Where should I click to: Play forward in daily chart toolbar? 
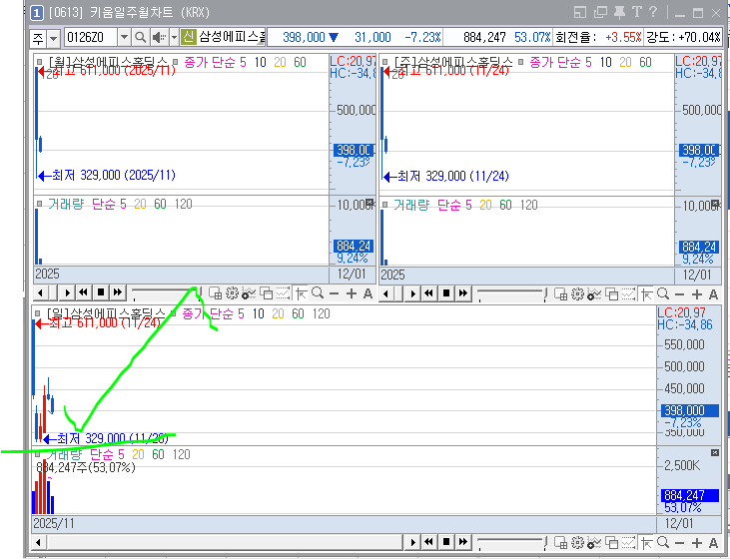(x=412, y=542)
